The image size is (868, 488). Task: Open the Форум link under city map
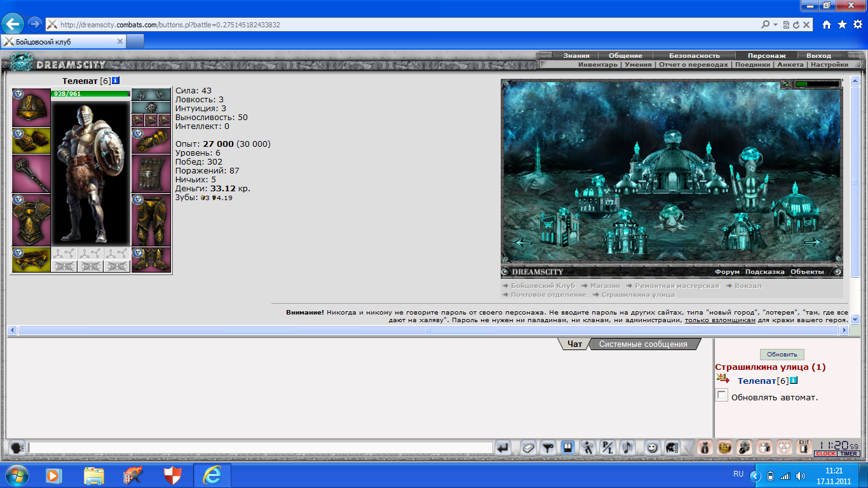727,272
